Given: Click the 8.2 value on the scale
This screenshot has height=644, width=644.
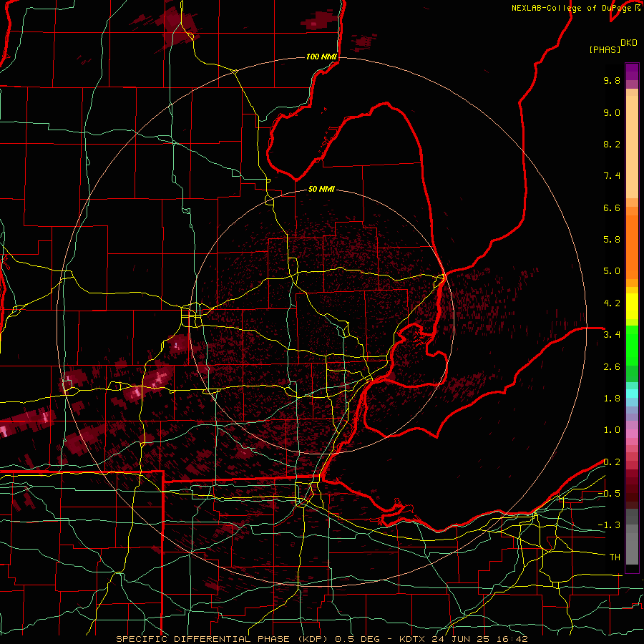Looking at the screenshot, I should pos(612,144).
